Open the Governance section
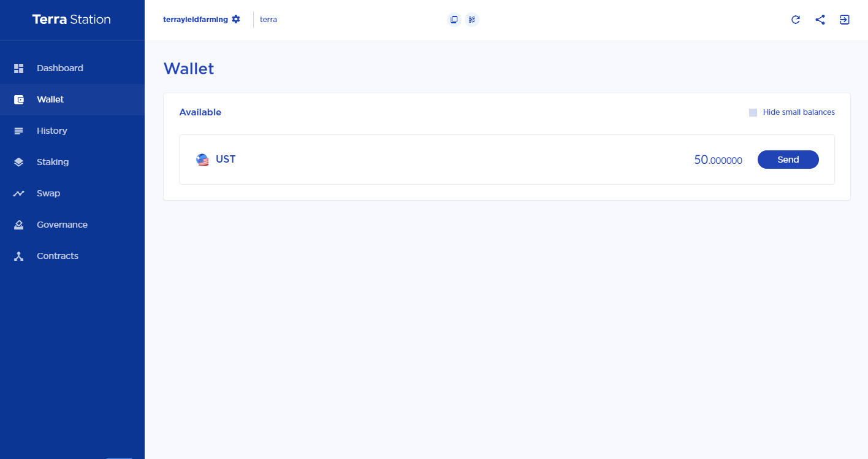Screen dimensions: 868x459 click(x=72, y=225)
